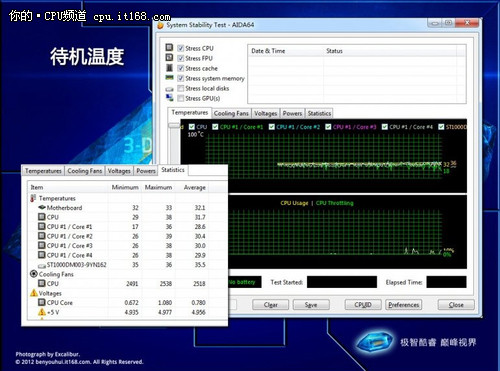Click the Test Started field

[342, 282]
